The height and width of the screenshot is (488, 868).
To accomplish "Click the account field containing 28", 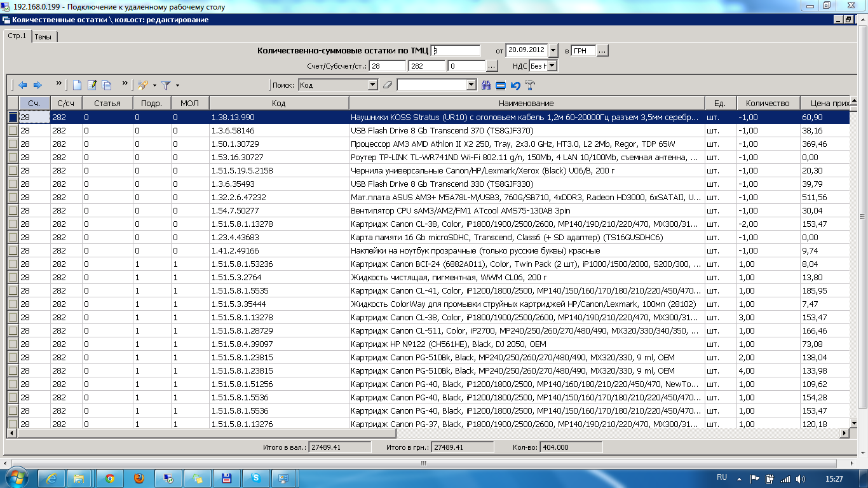I will click(388, 65).
